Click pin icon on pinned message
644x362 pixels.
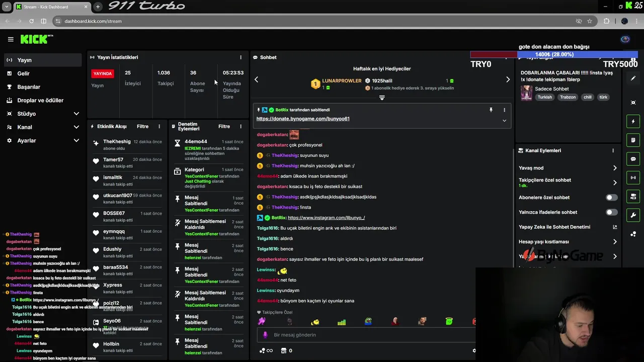[x=491, y=110]
